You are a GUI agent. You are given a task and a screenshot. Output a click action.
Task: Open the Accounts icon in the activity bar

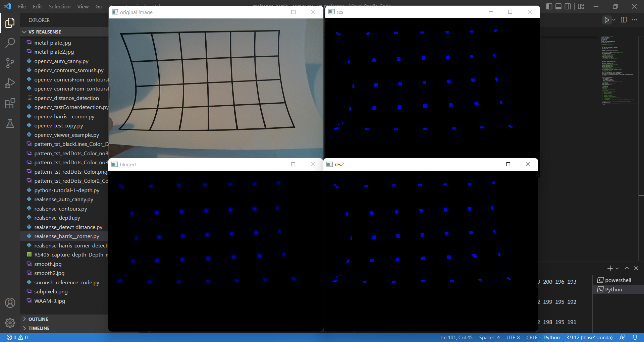pos(10,303)
